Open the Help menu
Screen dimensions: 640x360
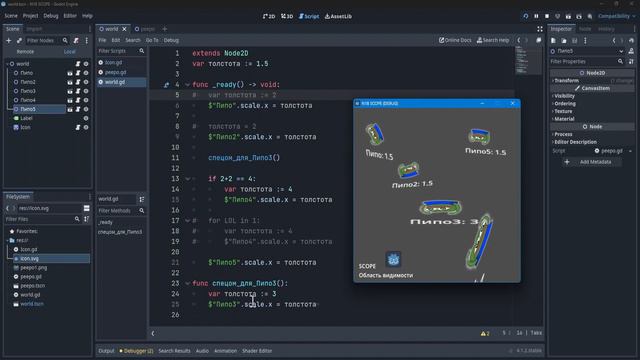point(87,16)
